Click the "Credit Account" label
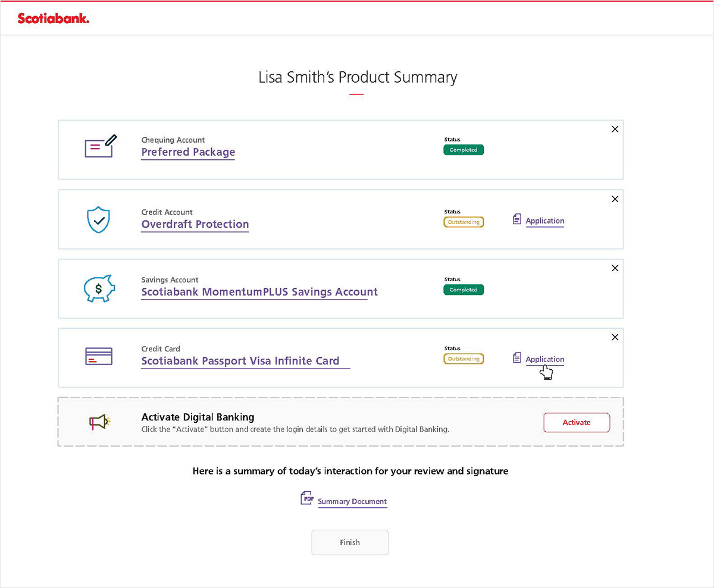Image resolution: width=714 pixels, height=588 pixels. click(167, 212)
